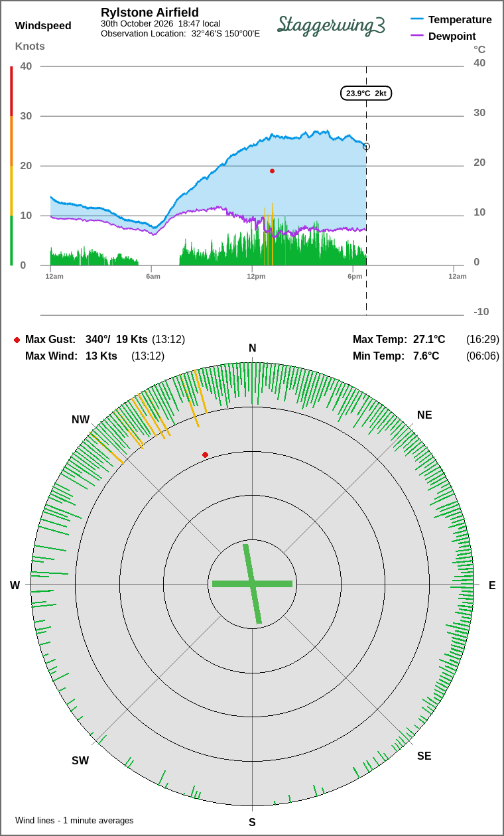This screenshot has height=836, width=504.
Task: Click the E compass label
Action: 492,585
